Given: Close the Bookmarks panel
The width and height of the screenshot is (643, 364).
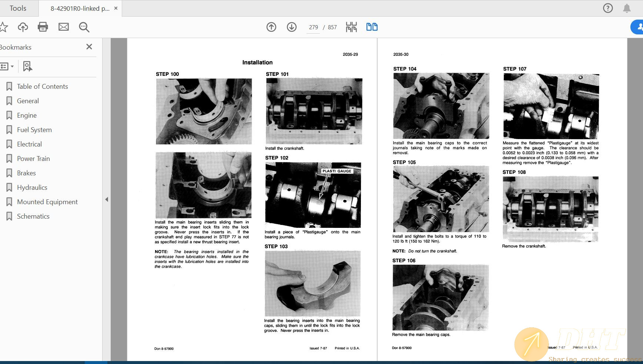Looking at the screenshot, I should 89,47.
